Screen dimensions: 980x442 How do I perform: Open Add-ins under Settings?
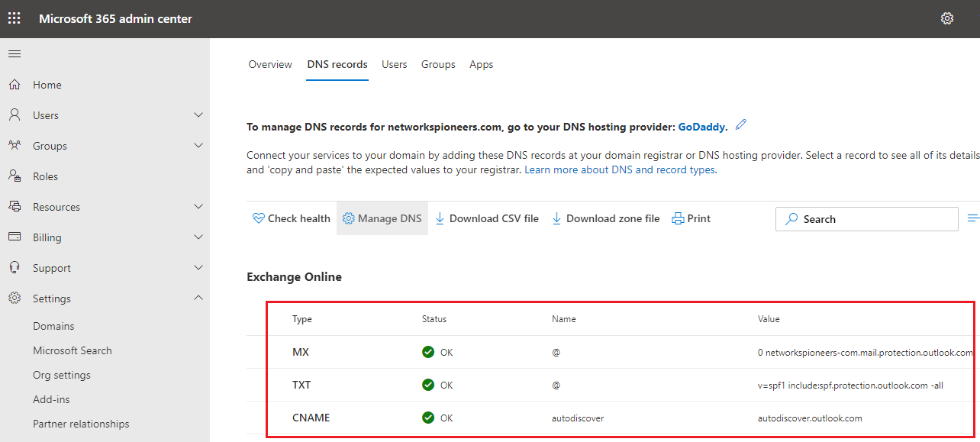click(53, 399)
